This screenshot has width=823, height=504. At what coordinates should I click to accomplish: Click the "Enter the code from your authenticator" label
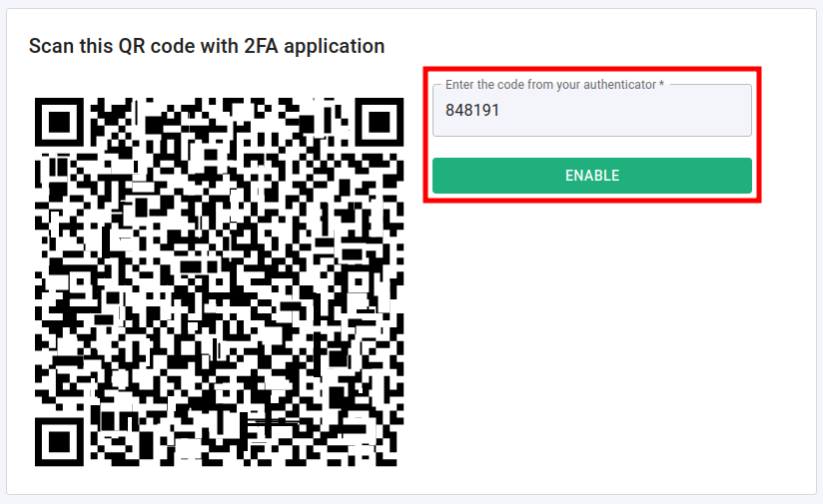click(x=550, y=85)
